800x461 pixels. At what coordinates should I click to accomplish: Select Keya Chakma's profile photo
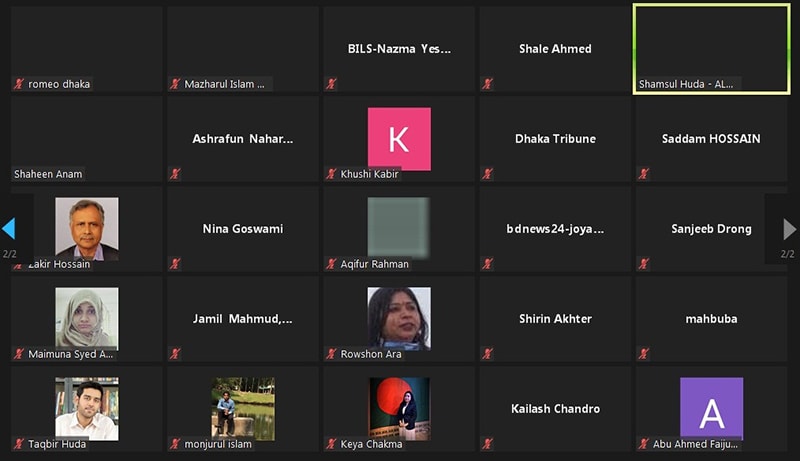[399, 408]
